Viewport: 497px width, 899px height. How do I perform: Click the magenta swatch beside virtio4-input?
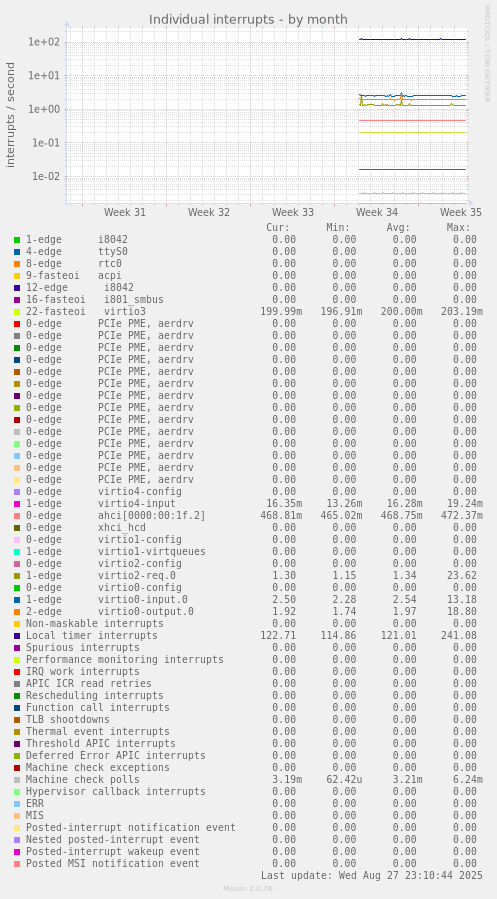coord(17,503)
